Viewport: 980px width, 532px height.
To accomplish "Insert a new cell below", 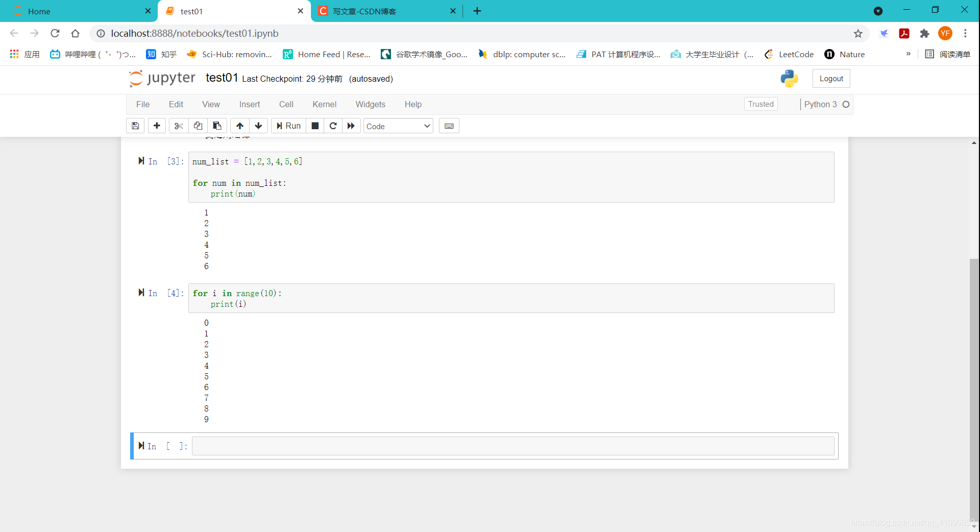I will [157, 126].
